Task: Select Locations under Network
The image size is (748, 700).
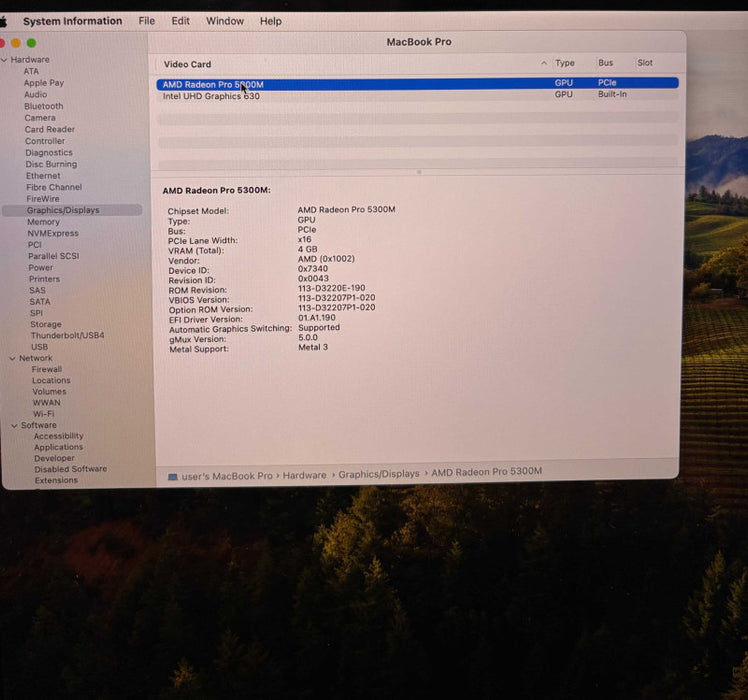Action: pyautogui.click(x=51, y=381)
